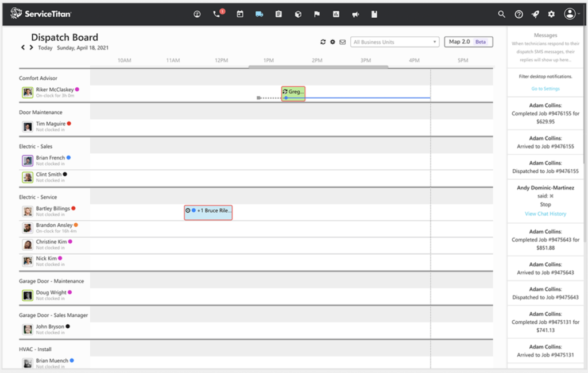588x373 pixels.
Task: Select the Dispatch truck icon in top navigation
Action: click(259, 14)
